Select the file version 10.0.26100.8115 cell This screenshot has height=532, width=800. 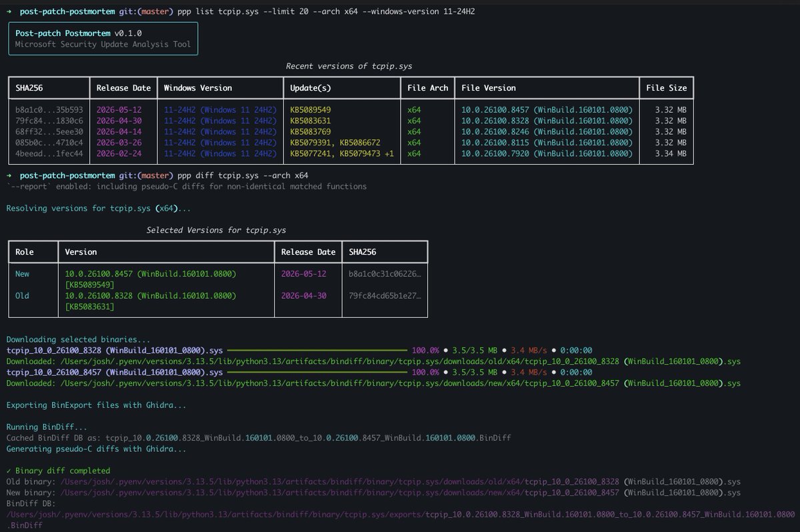547,143
